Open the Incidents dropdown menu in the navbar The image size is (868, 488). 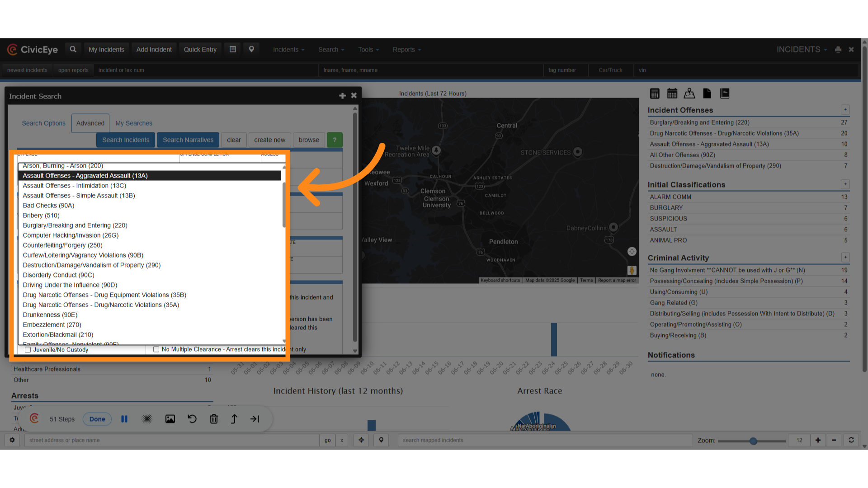tap(288, 50)
